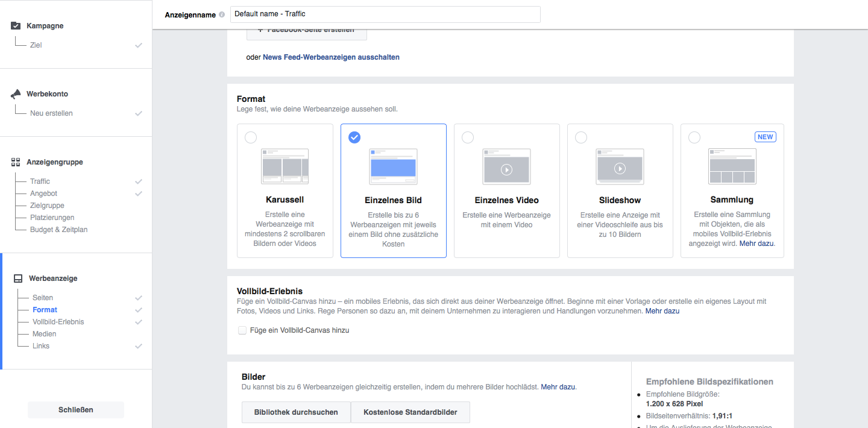
Task: Click the Karussell format preview image
Action: tap(285, 166)
